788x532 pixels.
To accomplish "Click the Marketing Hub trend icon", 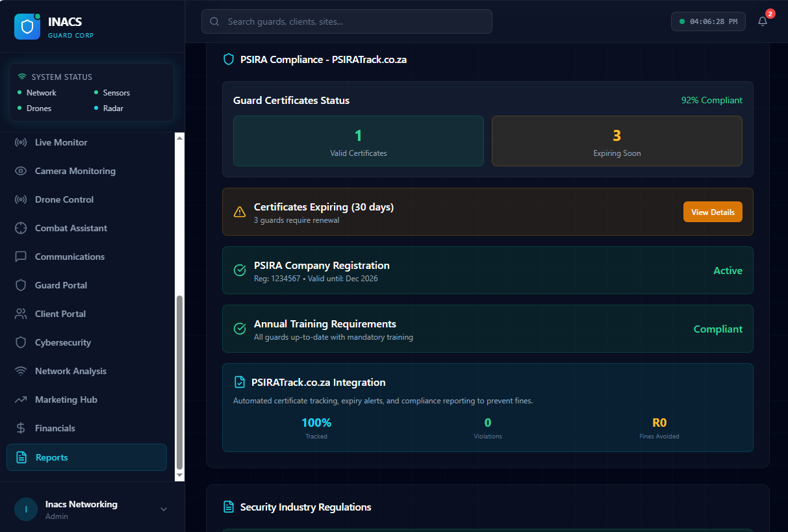I will click(x=21, y=399).
